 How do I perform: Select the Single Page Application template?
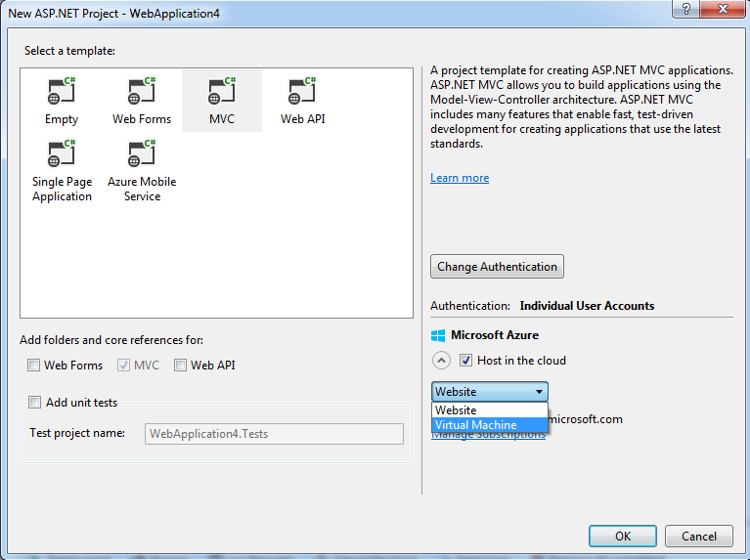[x=62, y=171]
